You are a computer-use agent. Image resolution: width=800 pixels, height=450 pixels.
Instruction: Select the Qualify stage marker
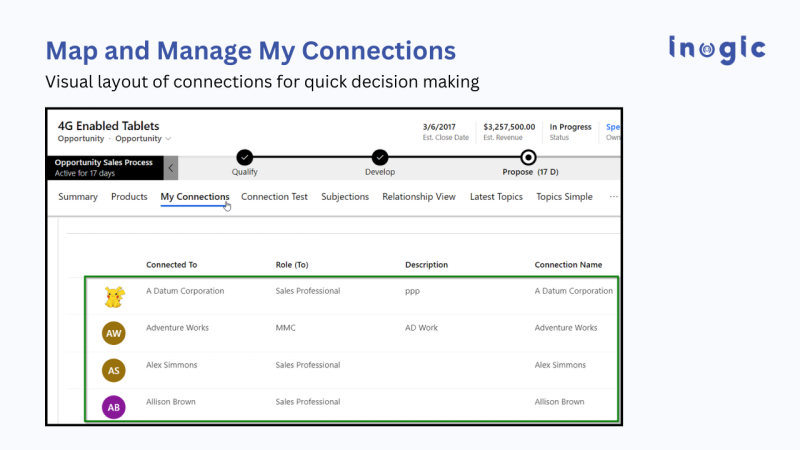click(x=245, y=157)
